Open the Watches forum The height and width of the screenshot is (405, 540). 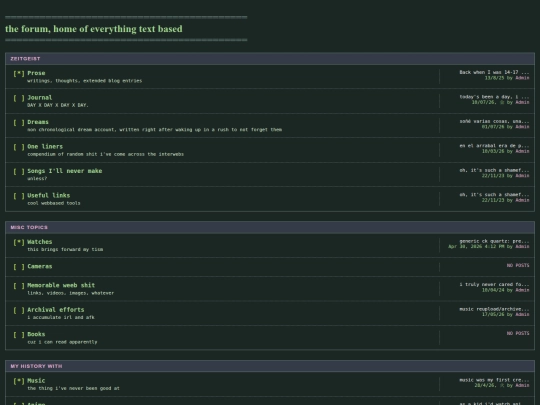tap(40, 242)
